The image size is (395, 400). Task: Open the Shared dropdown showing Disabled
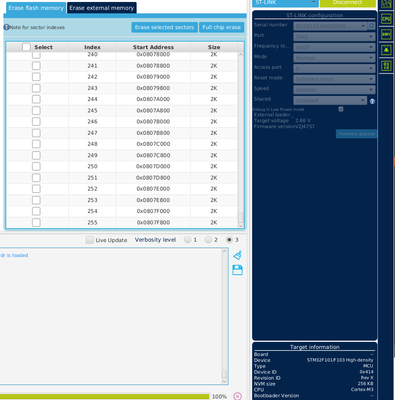[330, 100]
